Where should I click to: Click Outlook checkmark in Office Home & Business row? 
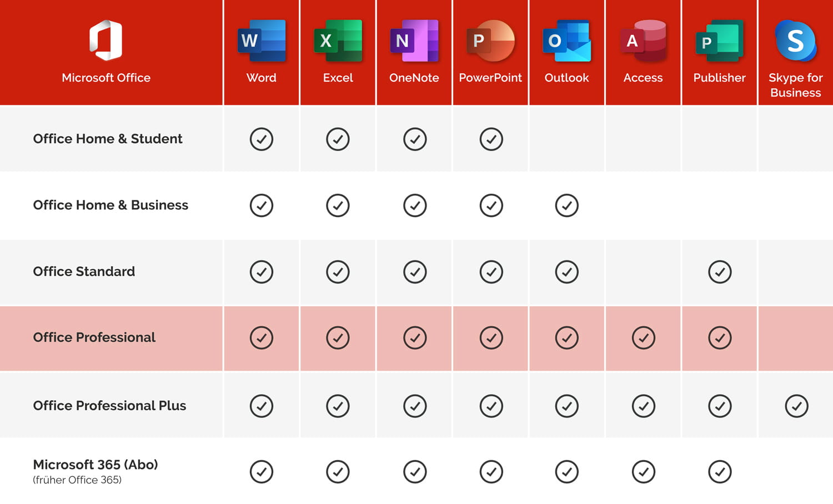566,205
